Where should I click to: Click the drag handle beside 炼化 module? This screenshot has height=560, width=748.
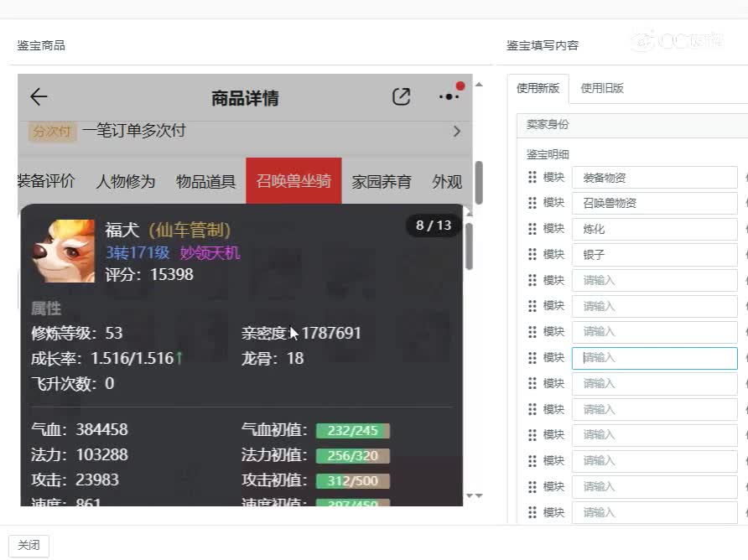532,229
